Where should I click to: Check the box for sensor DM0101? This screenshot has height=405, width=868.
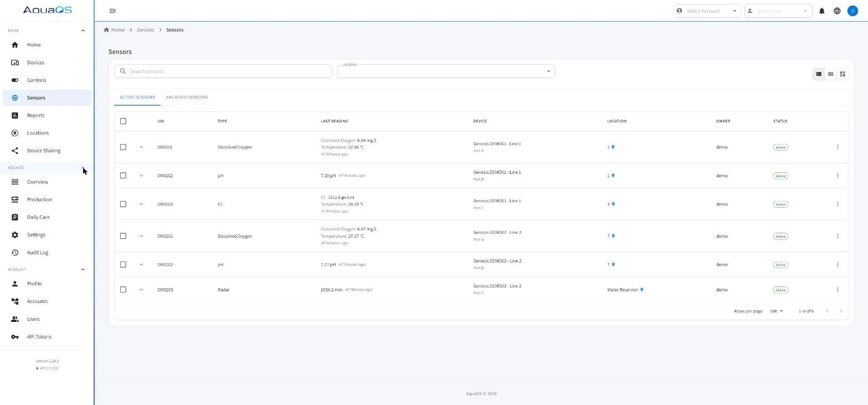click(123, 147)
